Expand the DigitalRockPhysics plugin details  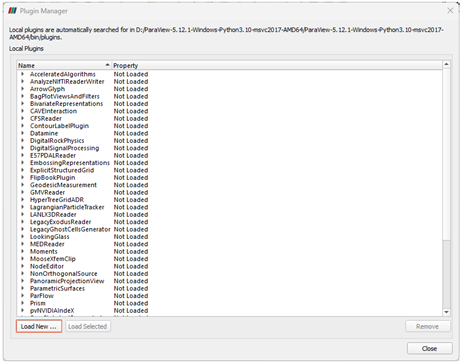[23, 140]
